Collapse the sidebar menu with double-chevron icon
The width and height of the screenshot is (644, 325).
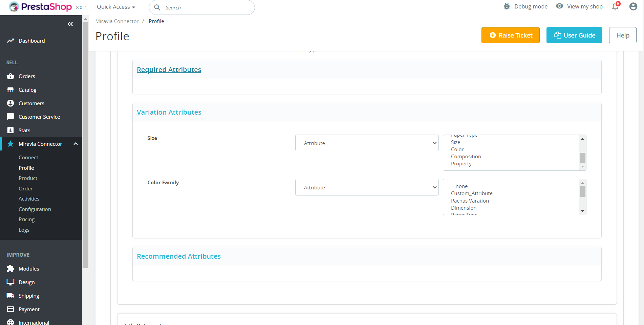click(70, 24)
